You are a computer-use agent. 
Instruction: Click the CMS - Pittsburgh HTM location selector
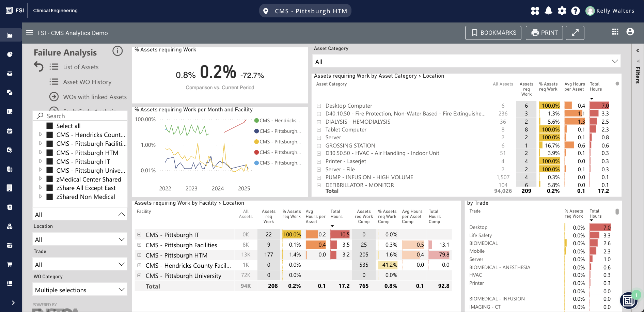point(305,11)
